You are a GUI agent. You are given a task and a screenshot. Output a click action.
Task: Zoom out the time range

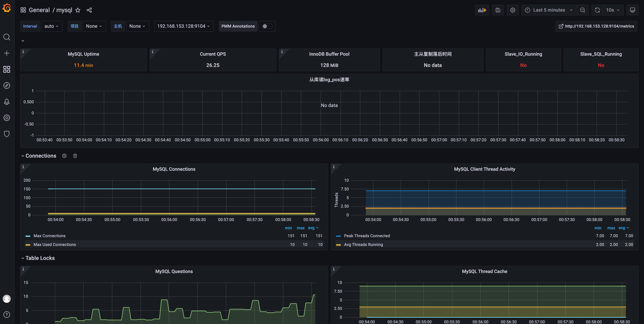coord(582,10)
